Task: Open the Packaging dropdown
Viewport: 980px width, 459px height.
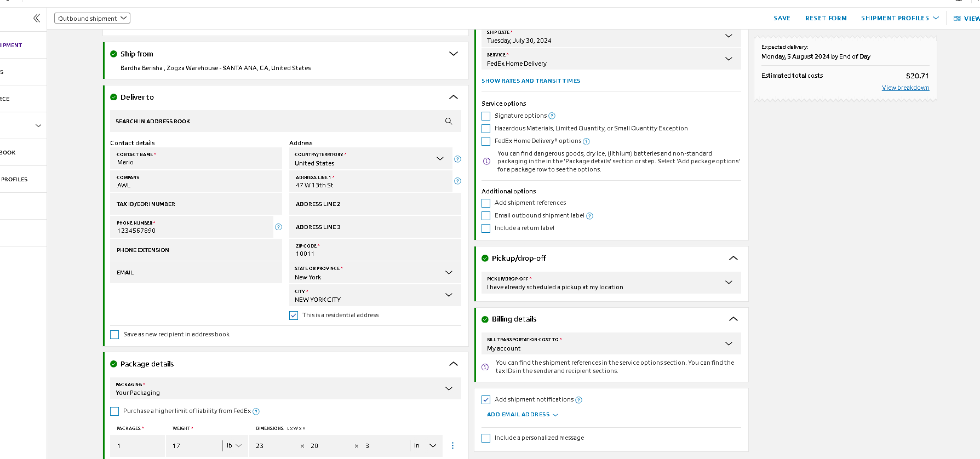Action: [x=285, y=388]
